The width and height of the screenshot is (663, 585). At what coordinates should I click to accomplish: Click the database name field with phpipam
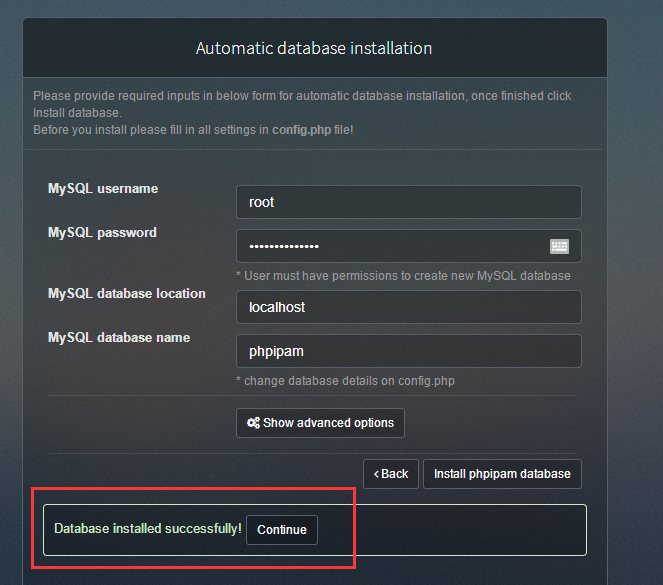click(408, 351)
